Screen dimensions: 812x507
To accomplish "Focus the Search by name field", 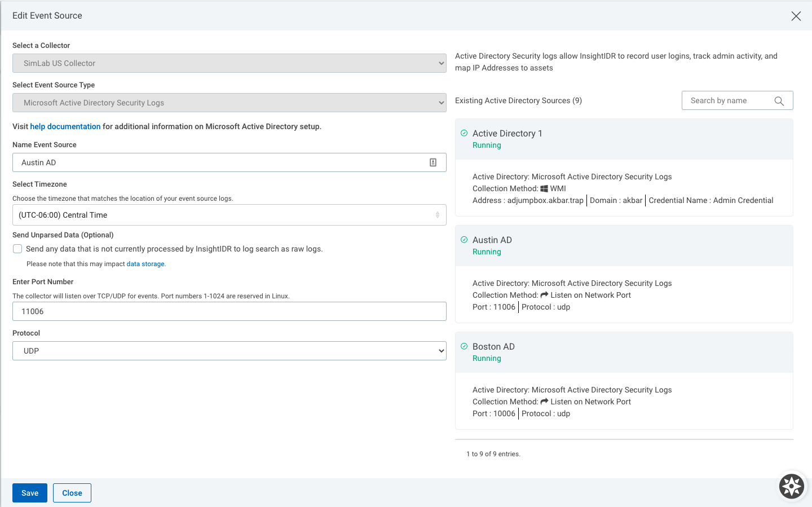I will [727, 100].
